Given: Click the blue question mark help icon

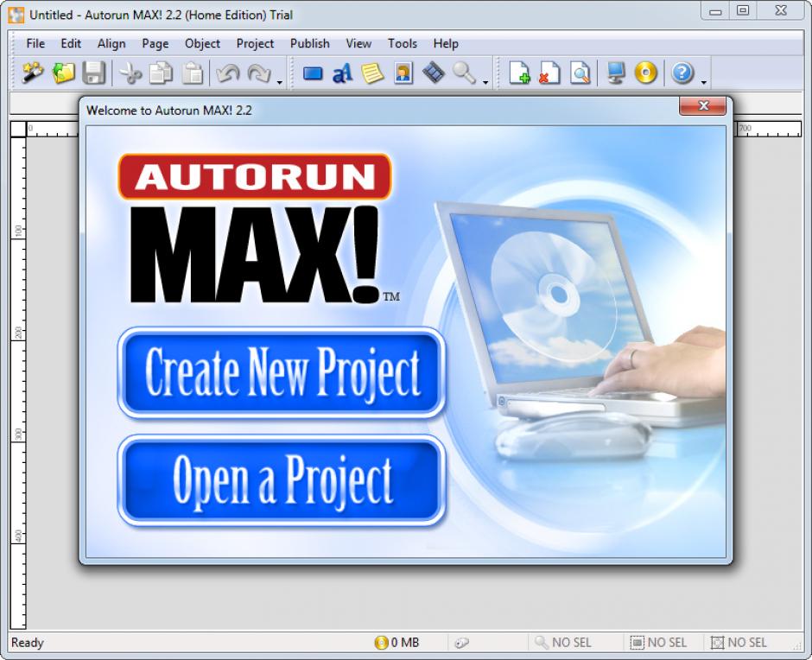Looking at the screenshot, I should pyautogui.click(x=682, y=73).
